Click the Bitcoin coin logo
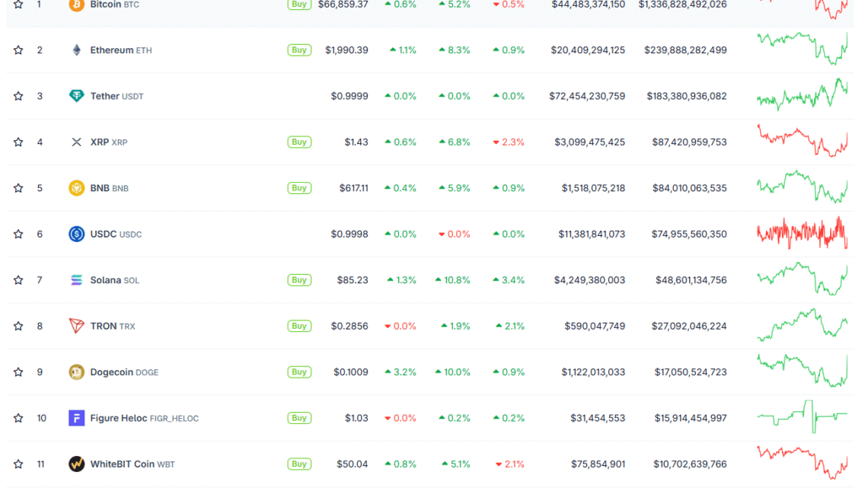This screenshot has height=488, width=868. click(76, 5)
